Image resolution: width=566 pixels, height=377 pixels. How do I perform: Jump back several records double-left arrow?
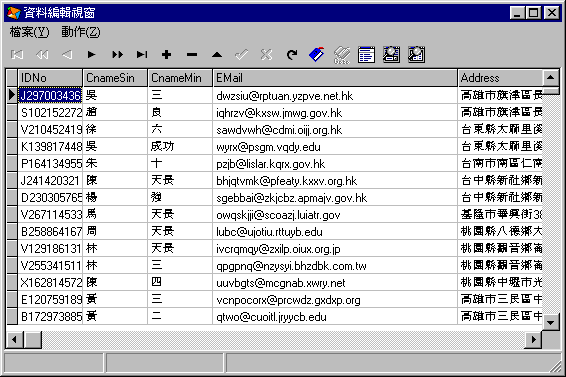click(x=42, y=55)
